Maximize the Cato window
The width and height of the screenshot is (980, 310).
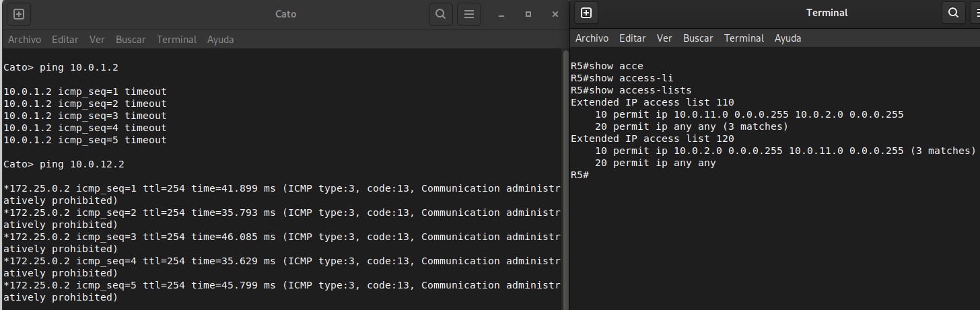[x=528, y=14]
